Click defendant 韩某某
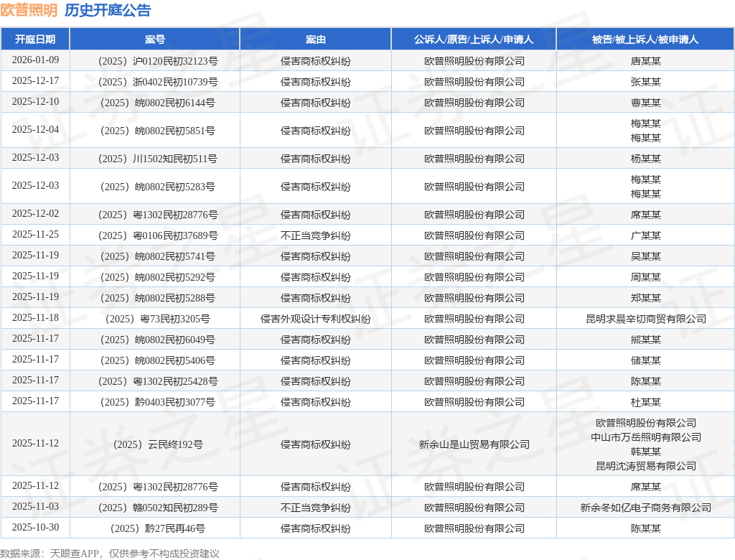 click(x=645, y=452)
